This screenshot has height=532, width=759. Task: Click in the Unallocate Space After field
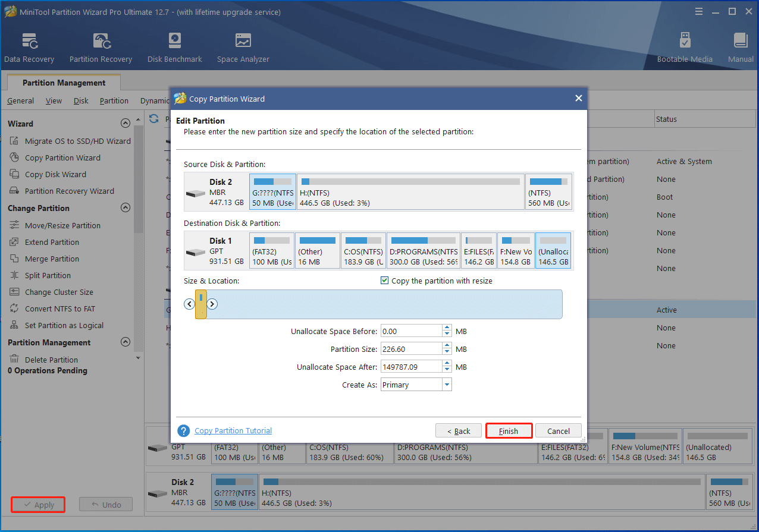point(411,367)
